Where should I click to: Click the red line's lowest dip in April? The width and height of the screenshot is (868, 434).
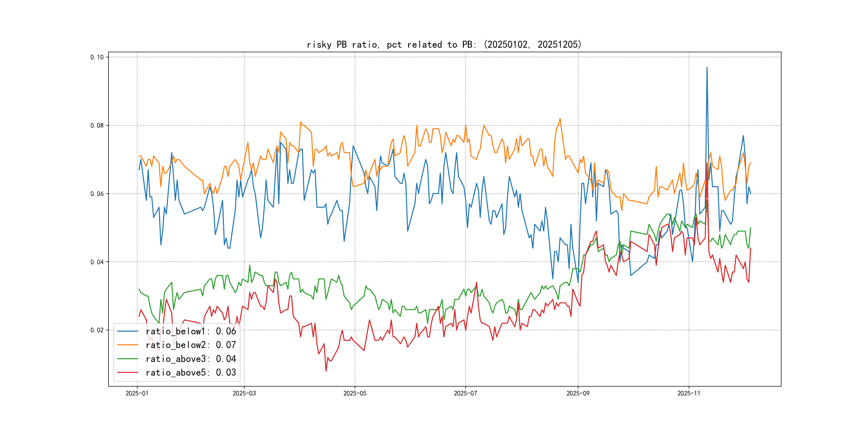tap(326, 371)
